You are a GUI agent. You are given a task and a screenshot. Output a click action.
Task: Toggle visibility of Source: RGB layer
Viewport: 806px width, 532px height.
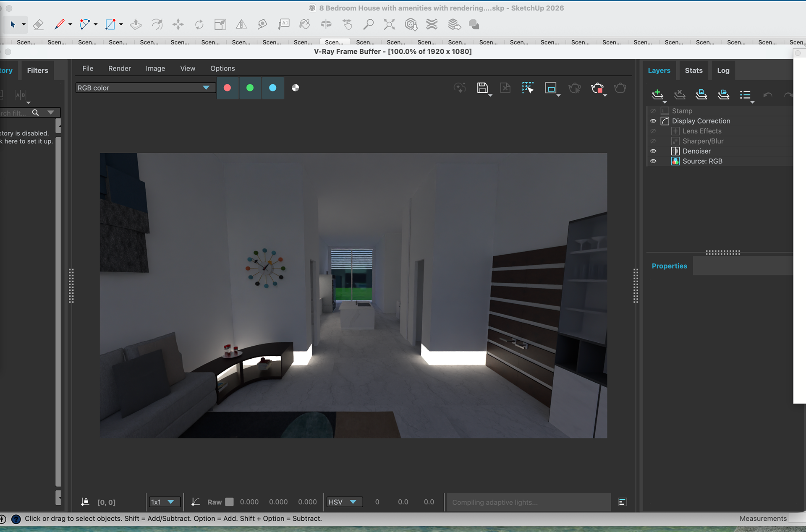pos(653,161)
